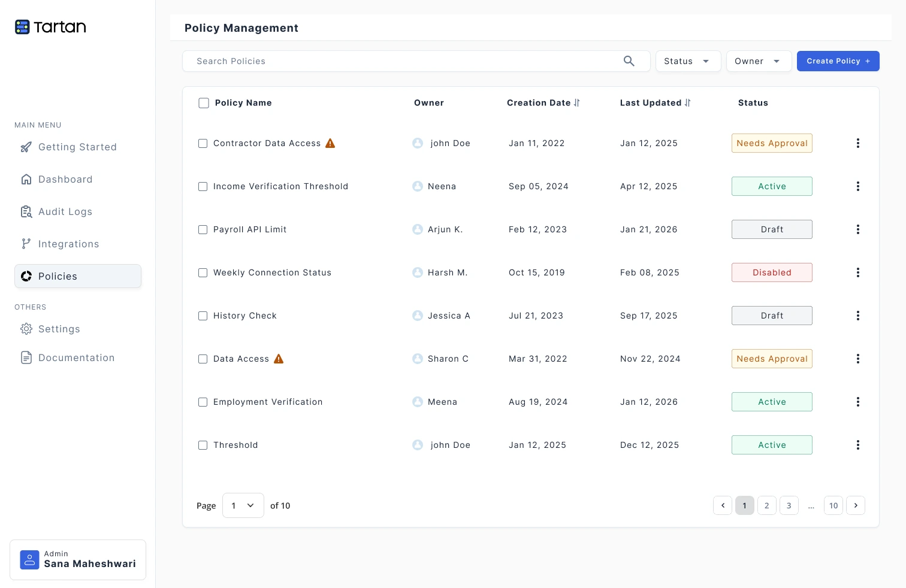Check the Income Verification Threshold checkbox
The width and height of the screenshot is (906, 588).
click(203, 186)
